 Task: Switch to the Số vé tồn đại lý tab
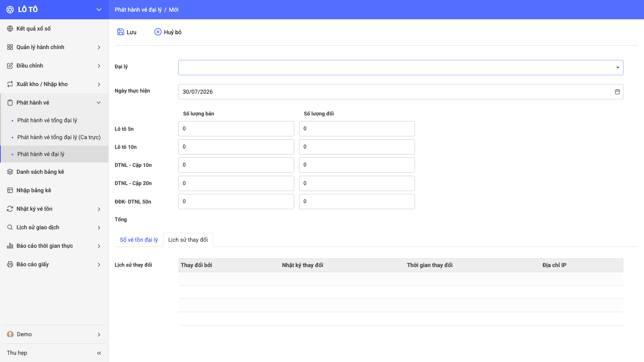139,240
